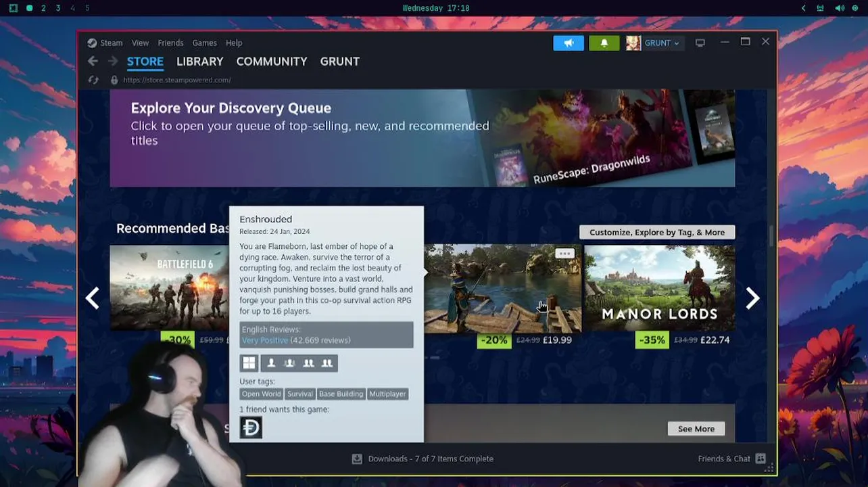Viewport: 868px width, 487px height.
Task: Select the active workspace dot on top panel
Action: coord(29,8)
